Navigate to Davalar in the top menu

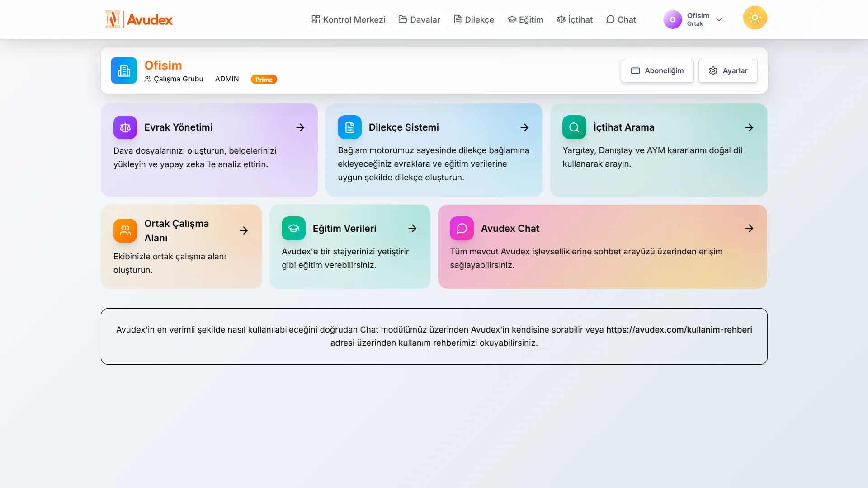tap(419, 19)
